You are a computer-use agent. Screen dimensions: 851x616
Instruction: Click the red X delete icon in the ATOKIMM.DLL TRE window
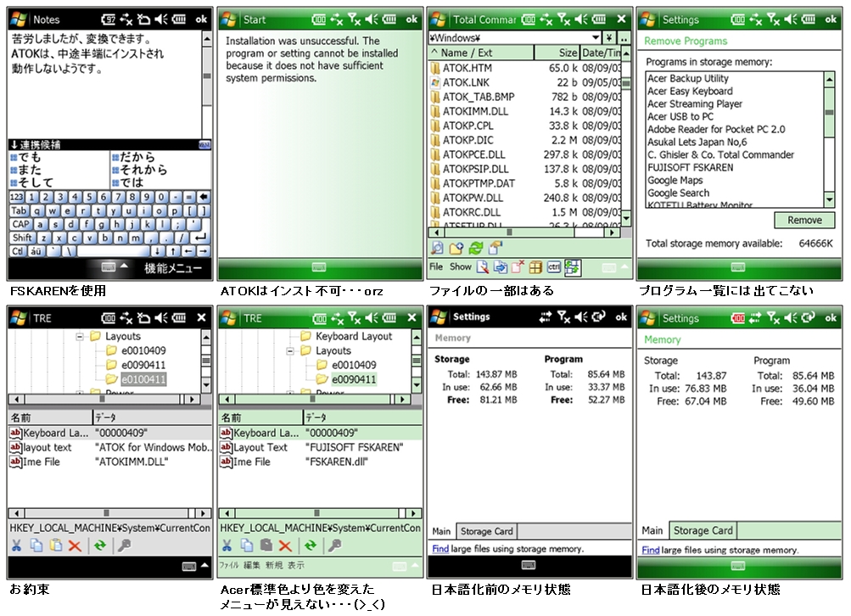pos(75,546)
